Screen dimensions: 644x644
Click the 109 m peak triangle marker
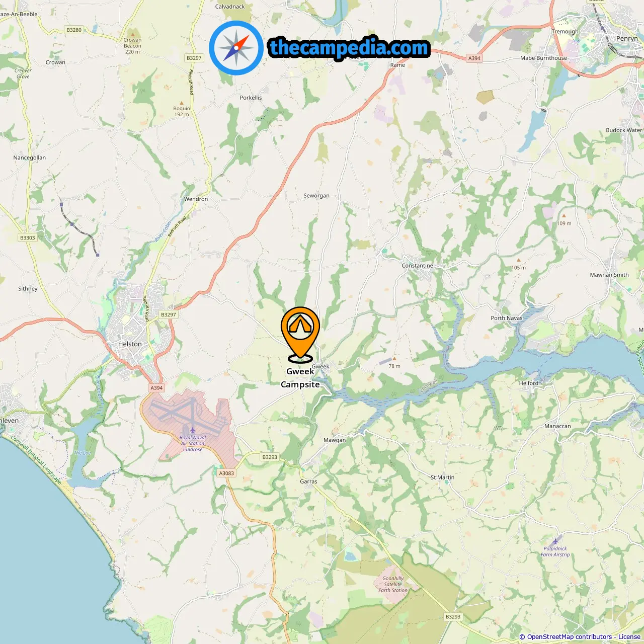(564, 216)
